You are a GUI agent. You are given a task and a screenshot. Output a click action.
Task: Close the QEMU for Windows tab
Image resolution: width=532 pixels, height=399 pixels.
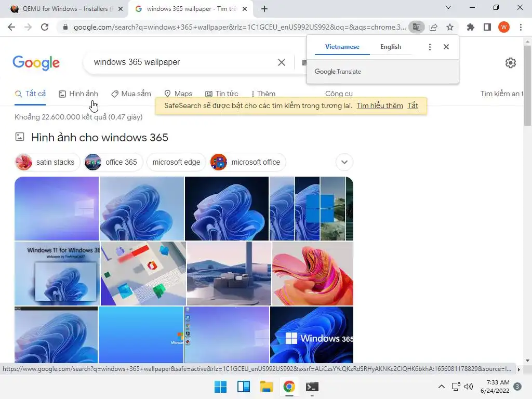point(121,9)
